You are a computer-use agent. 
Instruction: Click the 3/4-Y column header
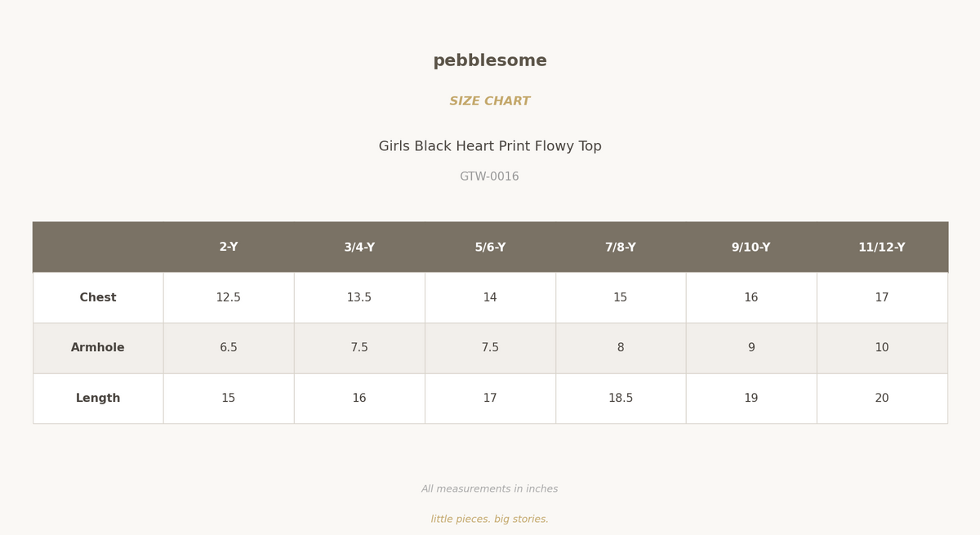tap(359, 247)
